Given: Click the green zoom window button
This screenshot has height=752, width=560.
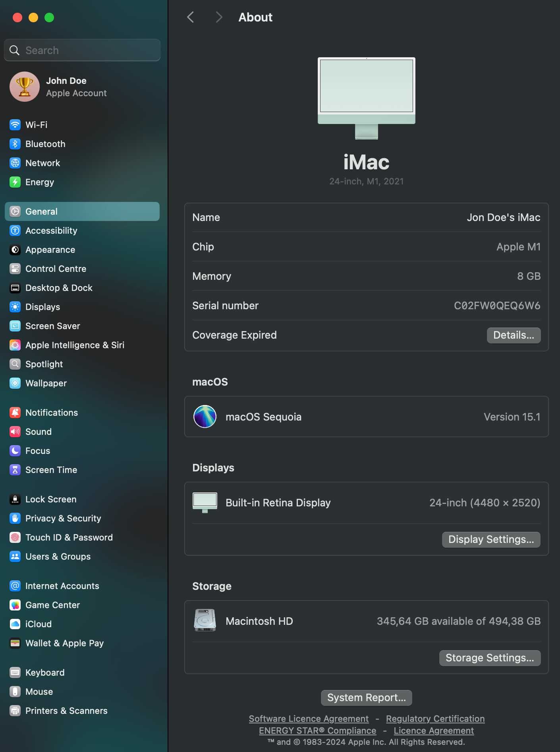Looking at the screenshot, I should (49, 17).
